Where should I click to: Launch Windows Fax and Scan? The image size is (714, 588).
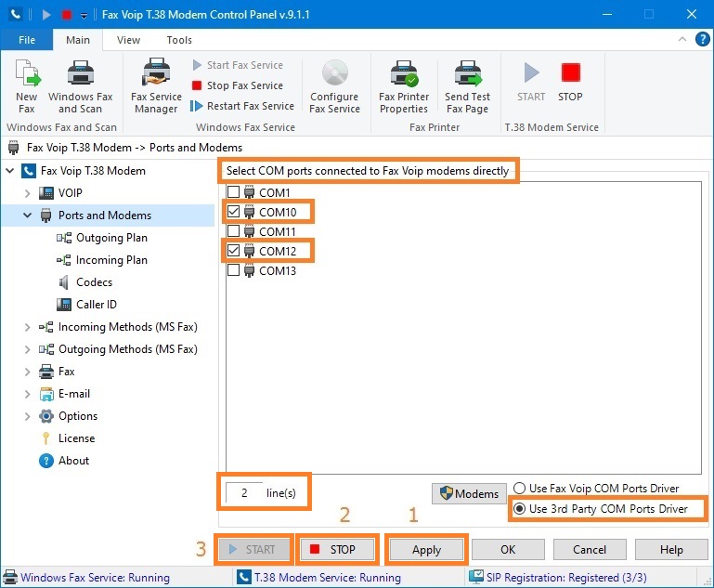(80, 86)
